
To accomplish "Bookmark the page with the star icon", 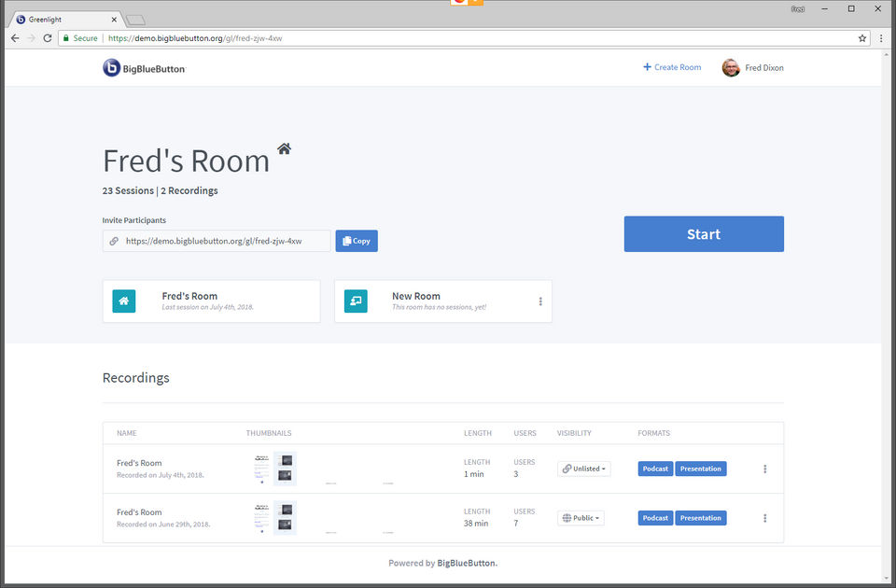I will (862, 38).
